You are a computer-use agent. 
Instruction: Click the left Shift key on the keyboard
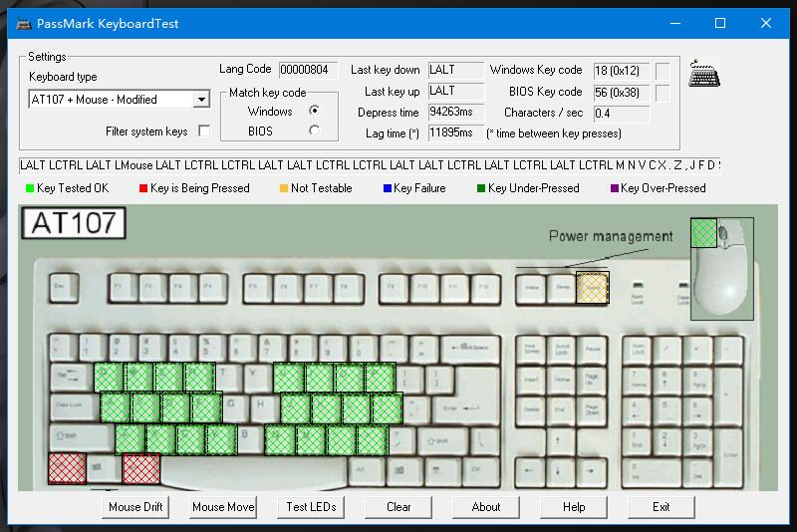click(82, 438)
